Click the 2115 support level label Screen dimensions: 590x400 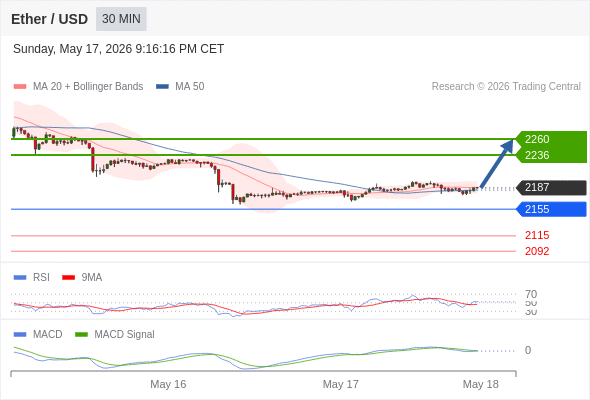click(x=537, y=236)
